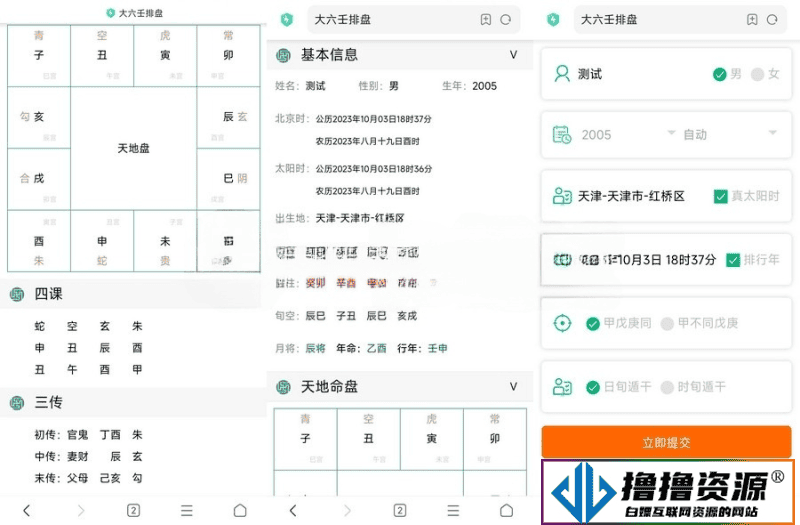Viewport: 800px width, 525px height.
Task: Go forward on the 基本信息 screen's bottom bar
Action: pyautogui.click(x=347, y=510)
